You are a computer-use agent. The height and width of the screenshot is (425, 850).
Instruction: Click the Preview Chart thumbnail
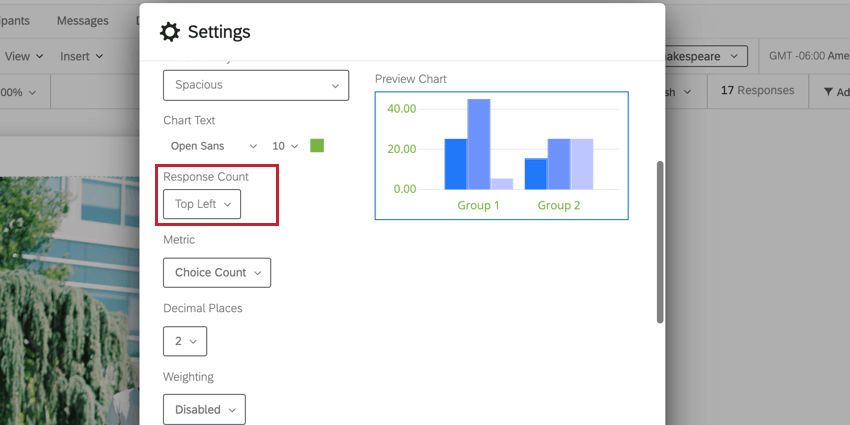pos(501,155)
